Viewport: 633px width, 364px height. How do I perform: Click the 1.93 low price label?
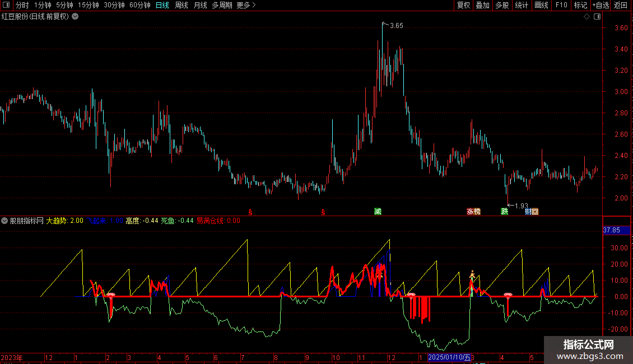click(521, 206)
